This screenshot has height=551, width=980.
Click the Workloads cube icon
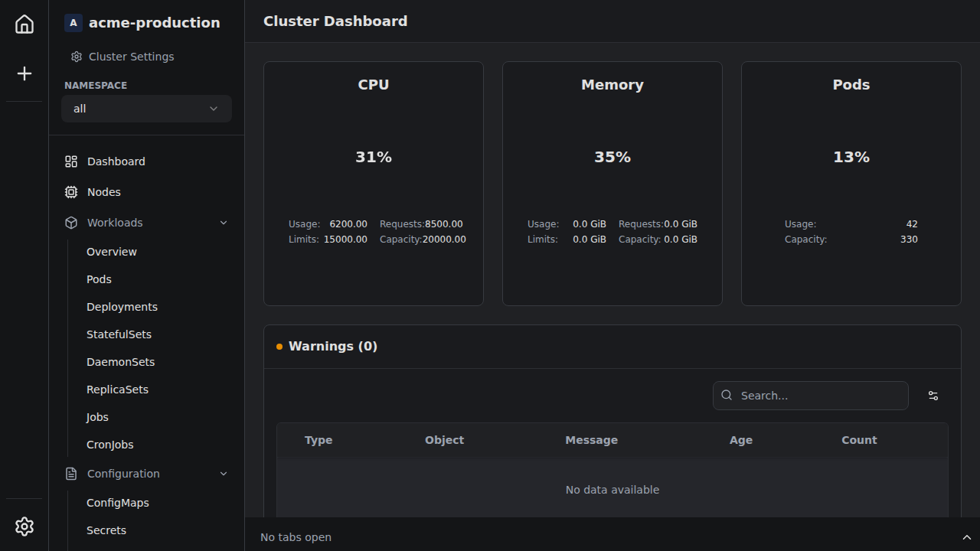[70, 223]
